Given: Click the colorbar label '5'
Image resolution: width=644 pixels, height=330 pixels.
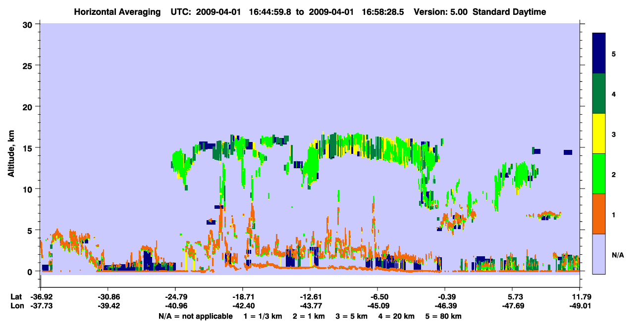Looking at the screenshot, I should click(614, 53).
